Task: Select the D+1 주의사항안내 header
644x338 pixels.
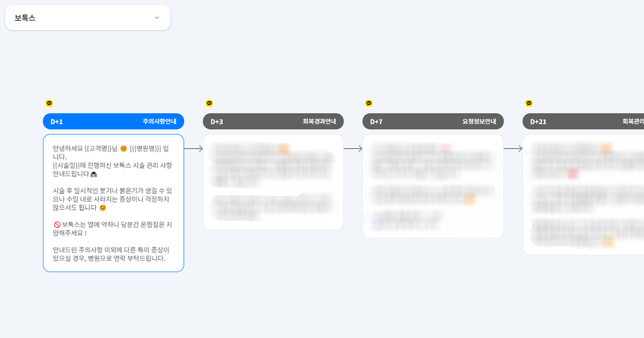Action: tap(113, 121)
